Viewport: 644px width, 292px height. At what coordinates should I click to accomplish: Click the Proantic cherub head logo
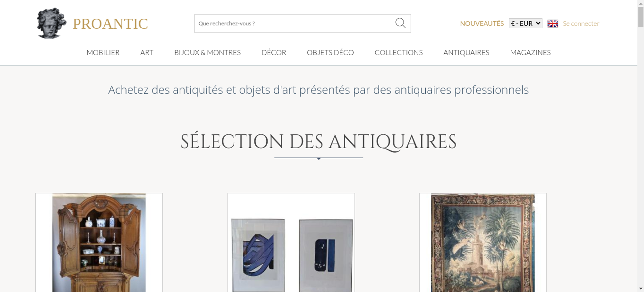pos(52,23)
